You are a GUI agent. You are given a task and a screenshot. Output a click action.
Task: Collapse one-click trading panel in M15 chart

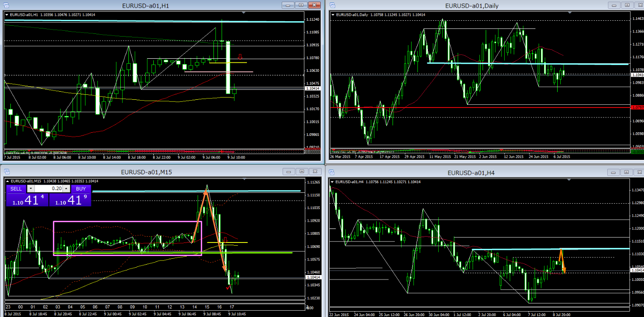click(7, 181)
